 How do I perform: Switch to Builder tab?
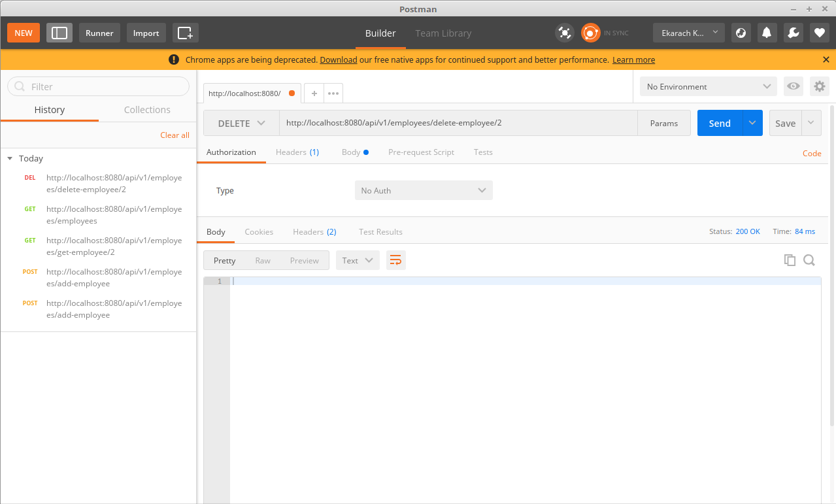coord(380,33)
